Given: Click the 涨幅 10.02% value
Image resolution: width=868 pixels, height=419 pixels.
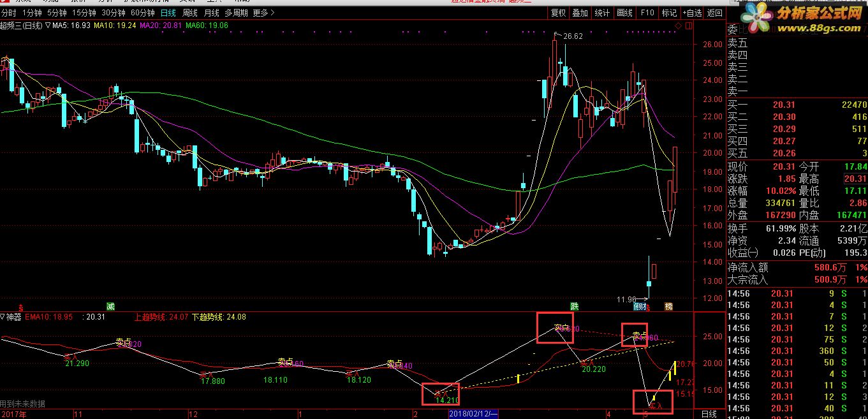Looking at the screenshot, I should [x=781, y=191].
